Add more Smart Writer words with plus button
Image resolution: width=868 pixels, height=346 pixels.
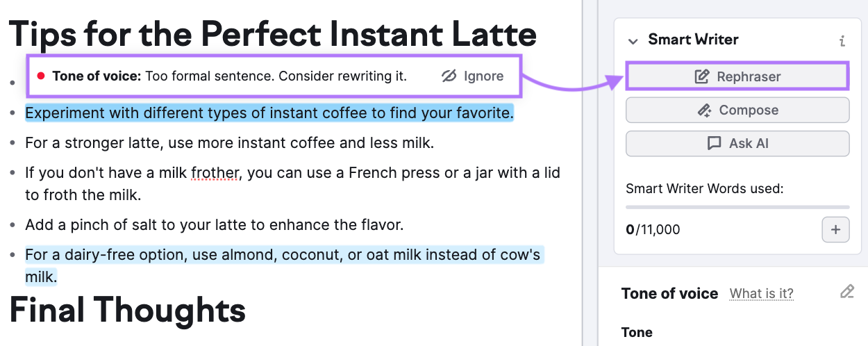pos(835,229)
